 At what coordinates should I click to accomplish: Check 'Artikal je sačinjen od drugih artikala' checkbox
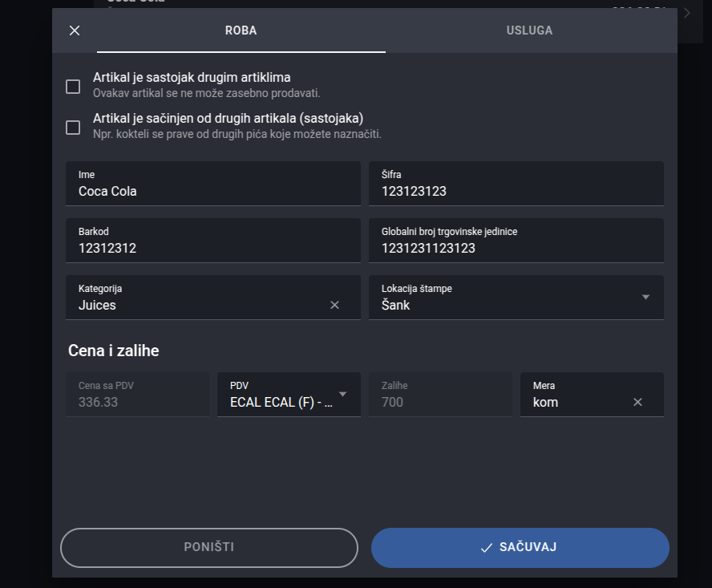(x=73, y=128)
